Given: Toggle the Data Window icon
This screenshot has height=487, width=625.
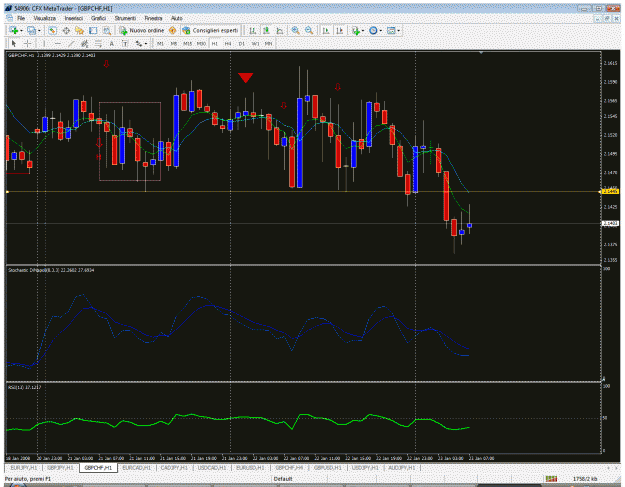Looking at the screenshot, I should click(x=66, y=30).
